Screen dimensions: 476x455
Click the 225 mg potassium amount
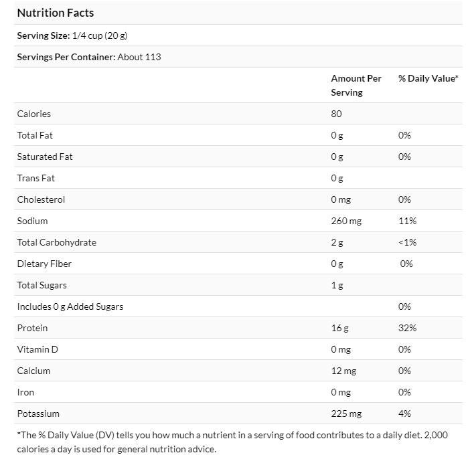(346, 414)
